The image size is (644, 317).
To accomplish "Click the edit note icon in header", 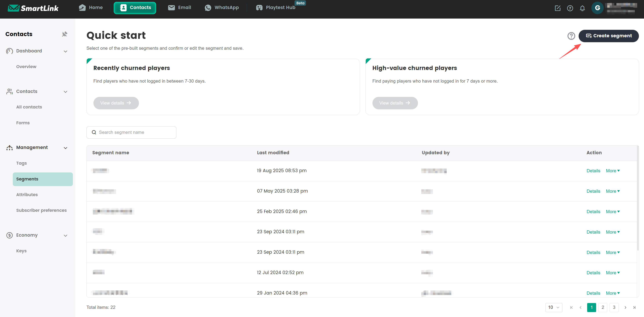I will pyautogui.click(x=558, y=8).
